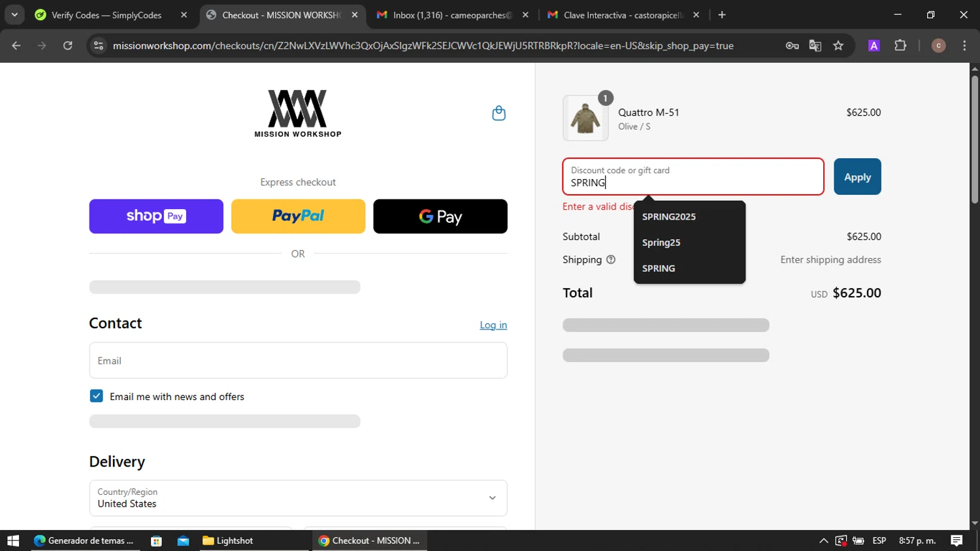This screenshot has width=980, height=551.
Task: Close the Checkout Mission Workshop tab
Action: coord(355,15)
